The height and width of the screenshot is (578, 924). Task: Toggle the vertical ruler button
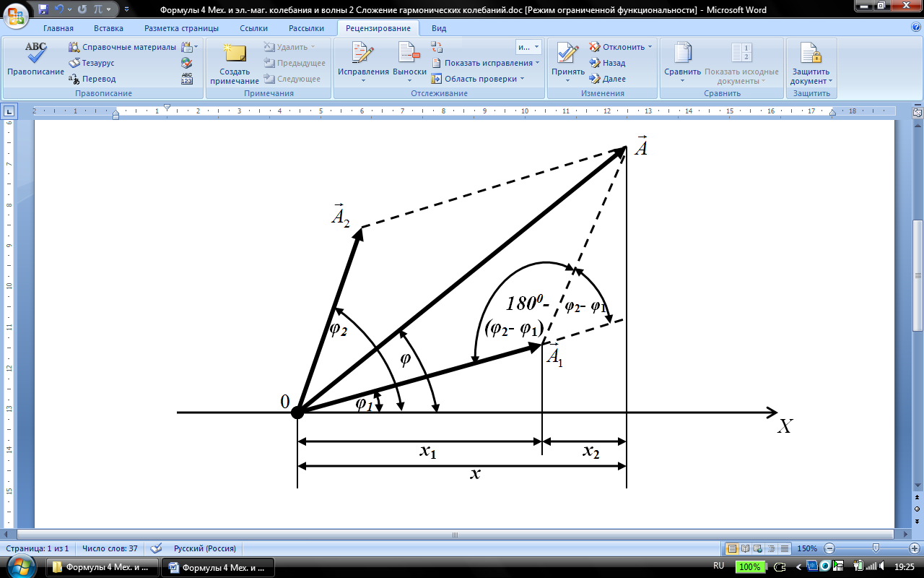[x=918, y=113]
